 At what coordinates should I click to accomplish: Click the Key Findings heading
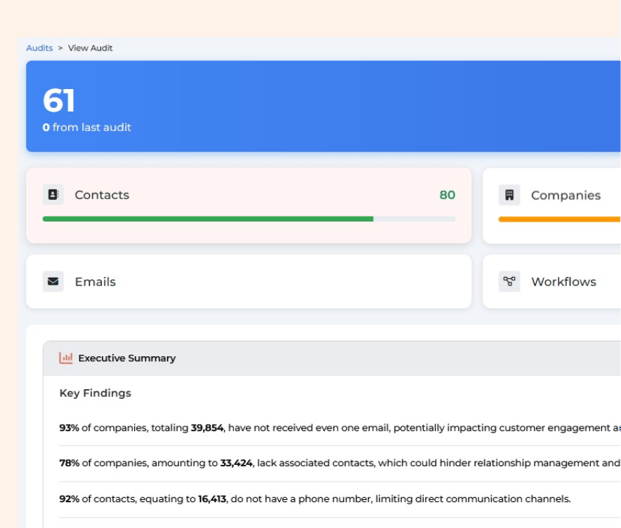point(95,393)
